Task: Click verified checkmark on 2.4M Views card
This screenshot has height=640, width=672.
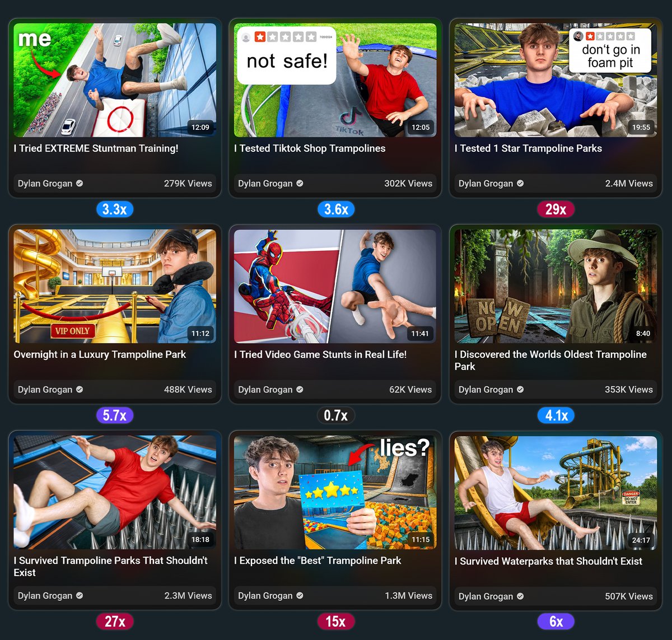Action: 520,183
